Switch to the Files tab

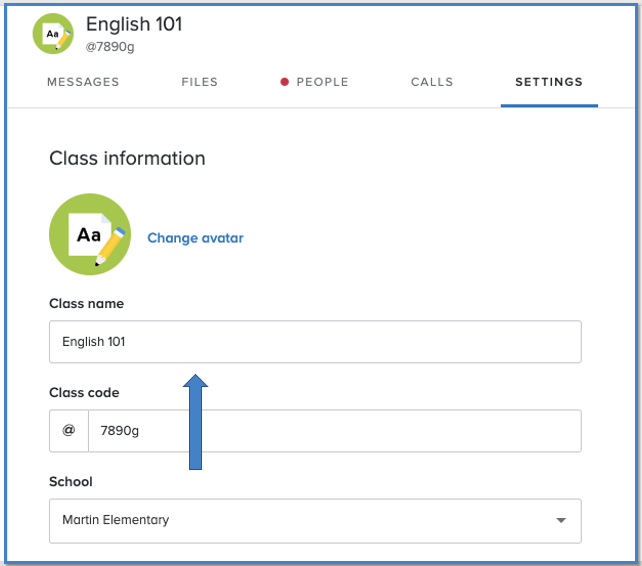point(200,82)
